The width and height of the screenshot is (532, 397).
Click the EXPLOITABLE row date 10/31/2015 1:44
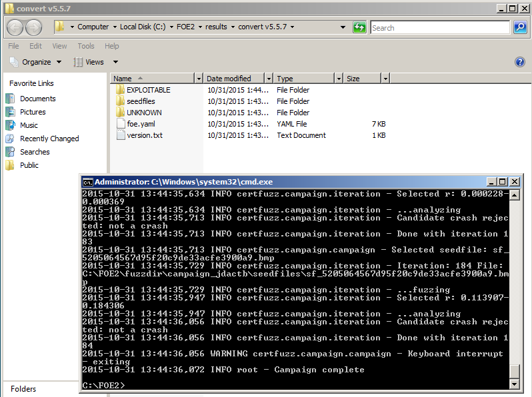(x=238, y=90)
